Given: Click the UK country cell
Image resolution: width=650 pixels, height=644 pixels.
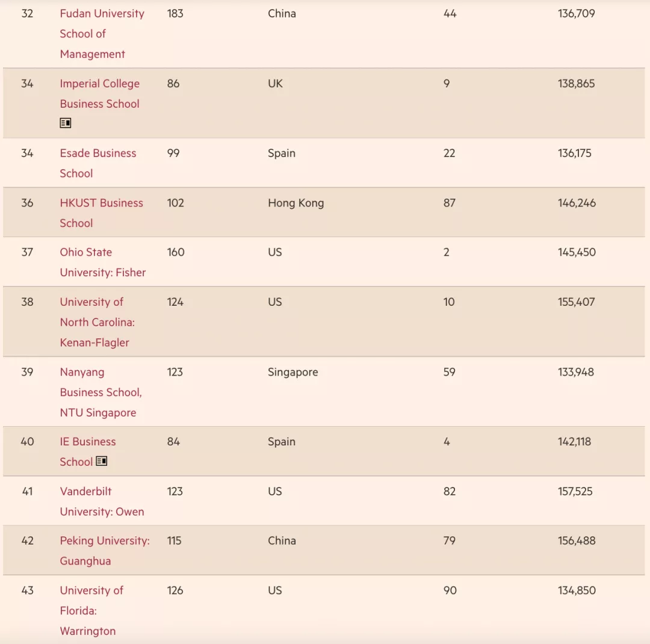Looking at the screenshot, I should click(x=275, y=84).
